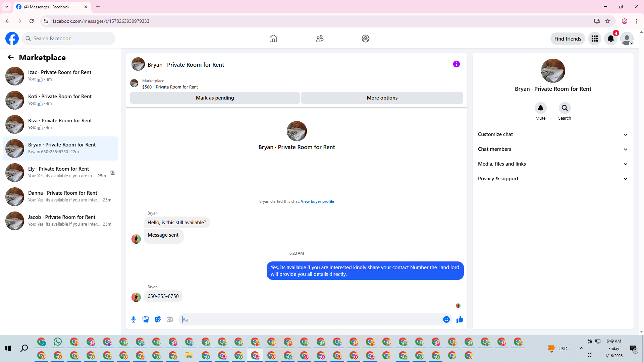Image resolution: width=644 pixels, height=362 pixels.
Task: Click the voice clip microphone icon
Action: coord(133,319)
